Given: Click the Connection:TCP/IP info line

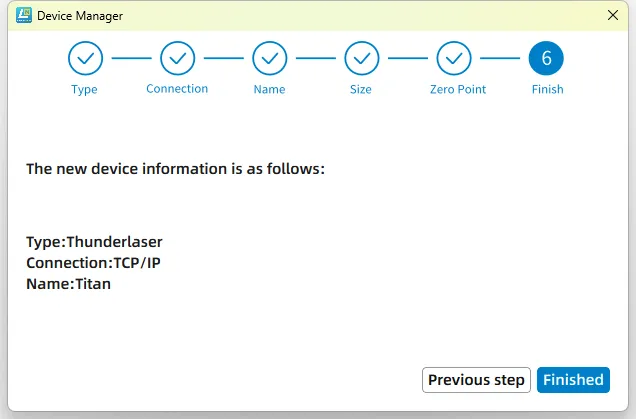Looking at the screenshot, I should click(x=93, y=263).
